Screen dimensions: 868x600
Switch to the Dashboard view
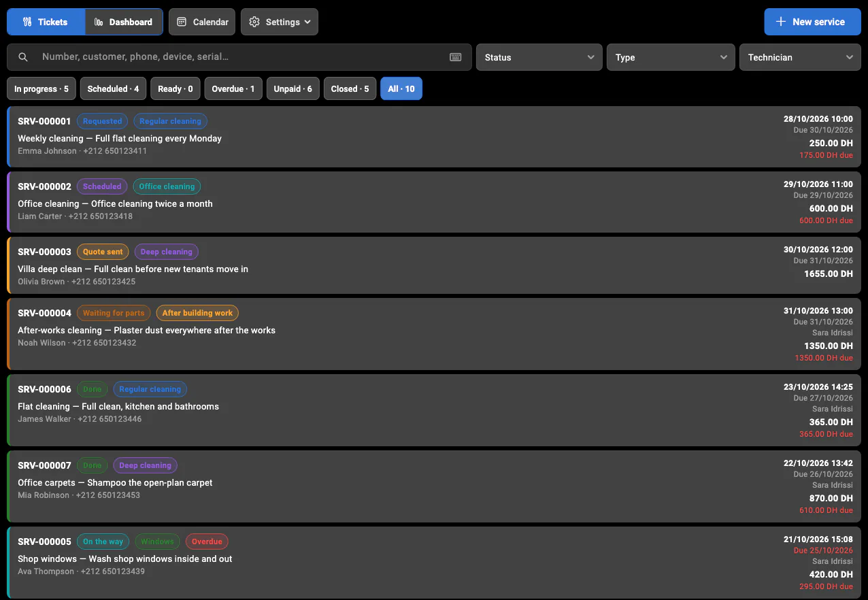pos(124,22)
